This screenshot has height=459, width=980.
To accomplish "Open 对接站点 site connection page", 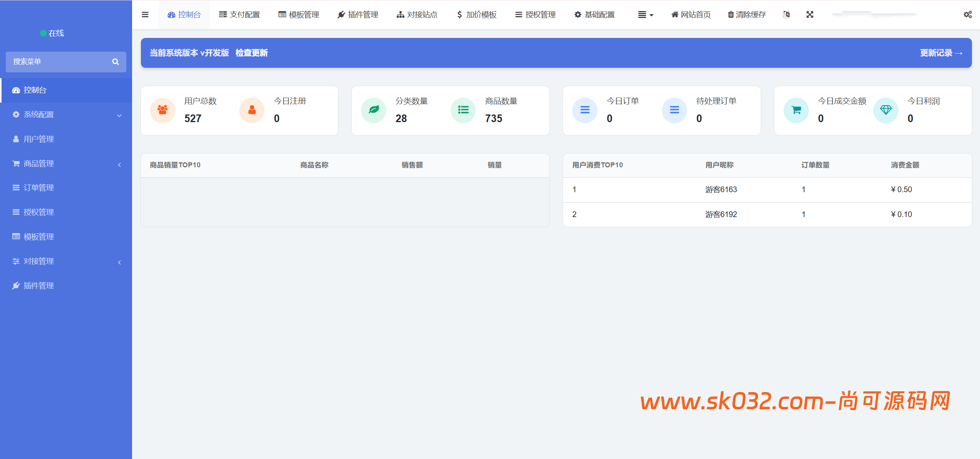I will click(417, 15).
